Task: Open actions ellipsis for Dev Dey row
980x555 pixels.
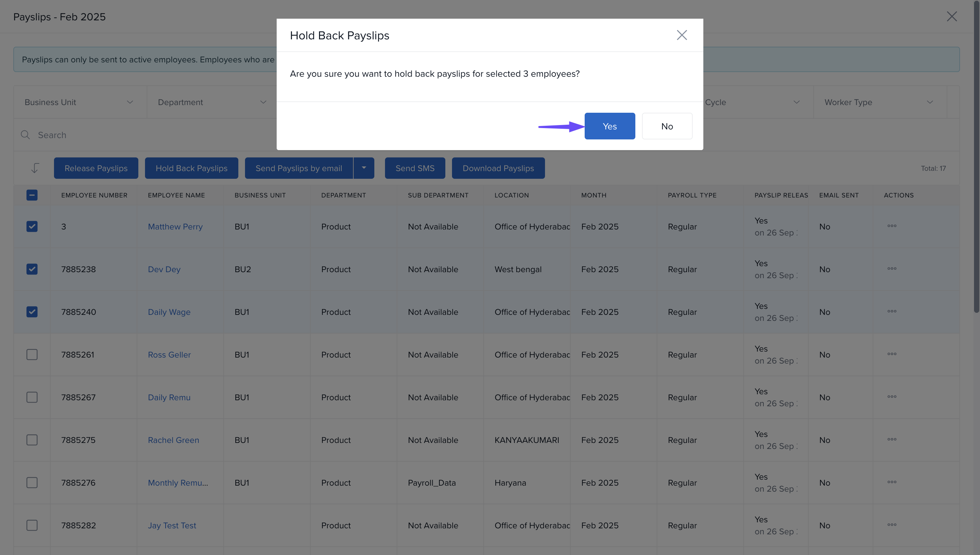Action: point(892,269)
